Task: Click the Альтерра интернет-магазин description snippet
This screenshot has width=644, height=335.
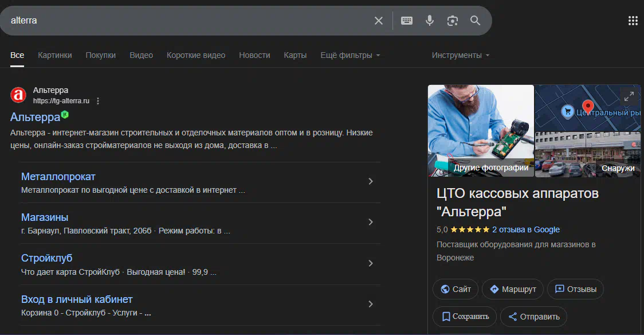Action: [x=191, y=139]
